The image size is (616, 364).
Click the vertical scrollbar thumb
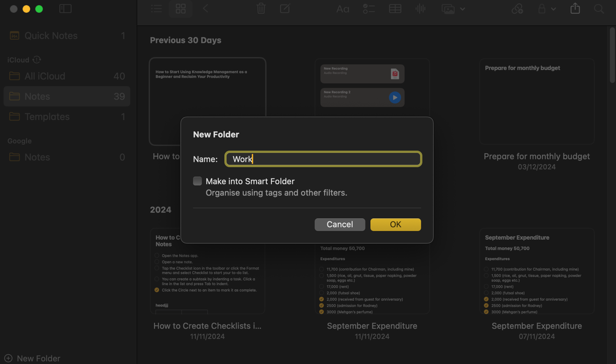[612, 55]
